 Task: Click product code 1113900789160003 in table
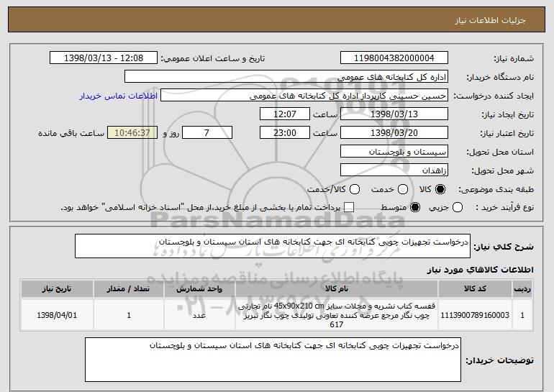[481, 315]
